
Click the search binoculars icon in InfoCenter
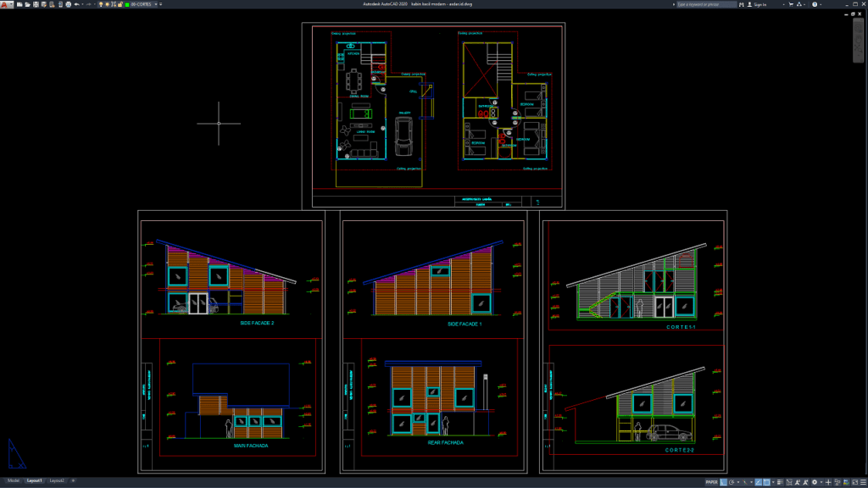pyautogui.click(x=742, y=5)
